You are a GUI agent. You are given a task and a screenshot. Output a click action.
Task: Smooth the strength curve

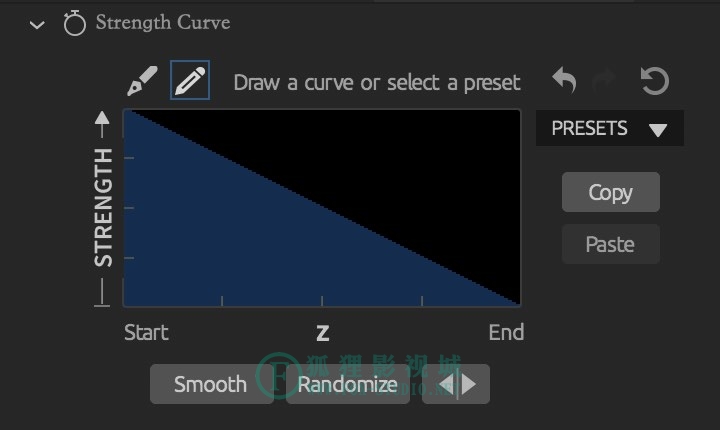pyautogui.click(x=210, y=384)
